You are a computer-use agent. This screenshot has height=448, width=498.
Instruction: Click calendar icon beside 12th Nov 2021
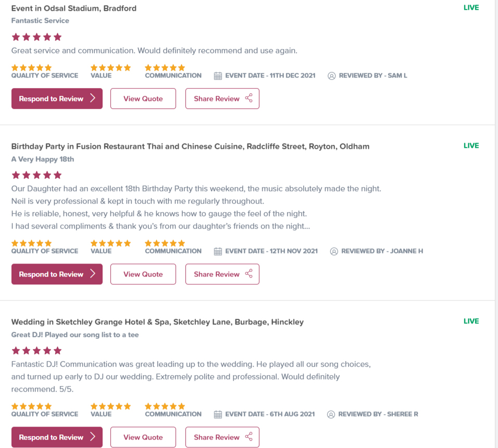(x=218, y=251)
